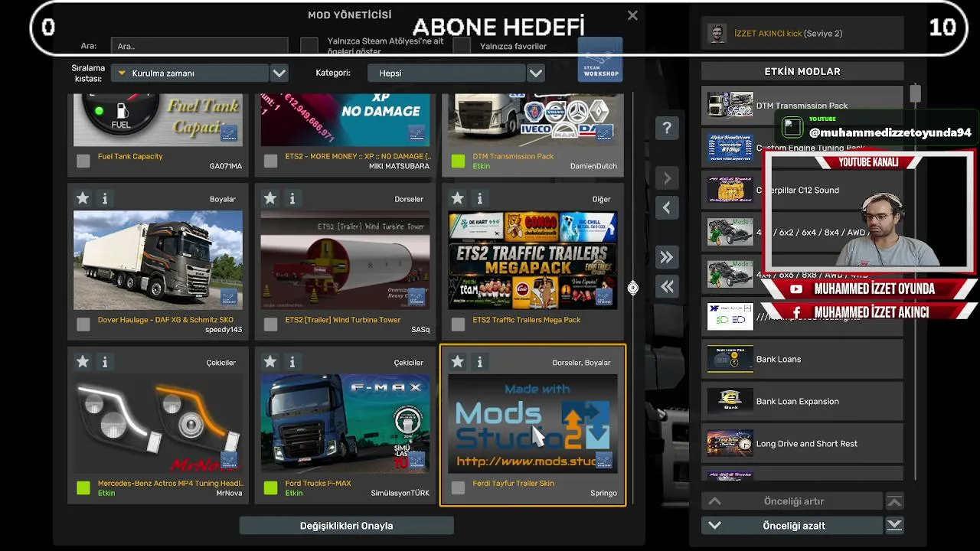The height and width of the screenshot is (551, 980).
Task: Select the Dover Haulage truck thumbnail
Action: pyautogui.click(x=158, y=260)
